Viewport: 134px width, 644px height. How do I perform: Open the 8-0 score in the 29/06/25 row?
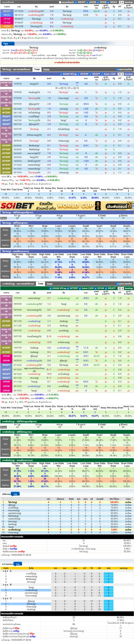(x=49, y=141)
